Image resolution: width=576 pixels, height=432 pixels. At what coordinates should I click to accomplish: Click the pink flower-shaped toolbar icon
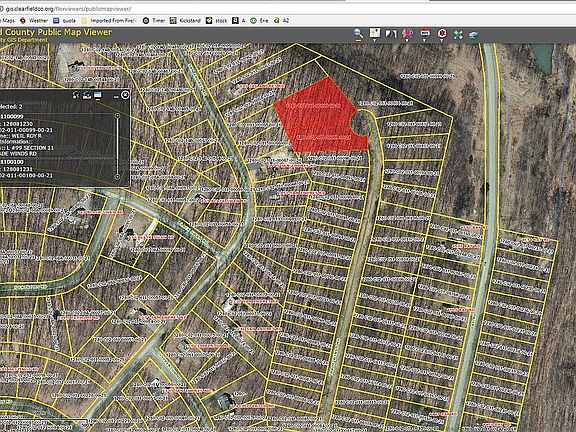coord(407,33)
